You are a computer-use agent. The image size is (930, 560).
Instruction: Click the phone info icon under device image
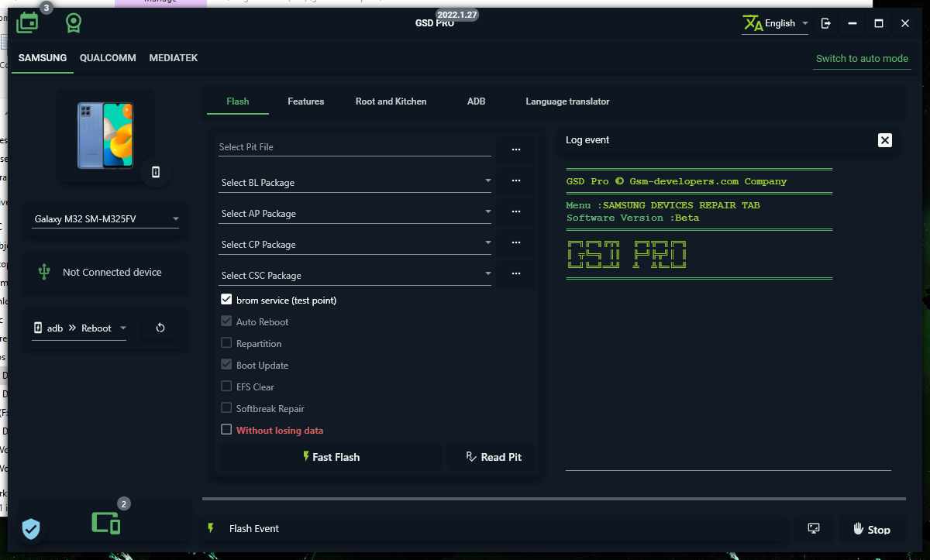156,172
